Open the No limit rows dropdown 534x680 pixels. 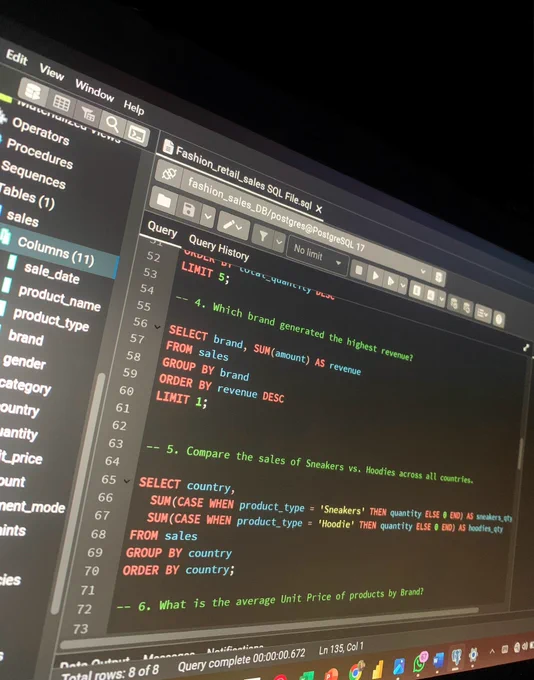pos(318,255)
